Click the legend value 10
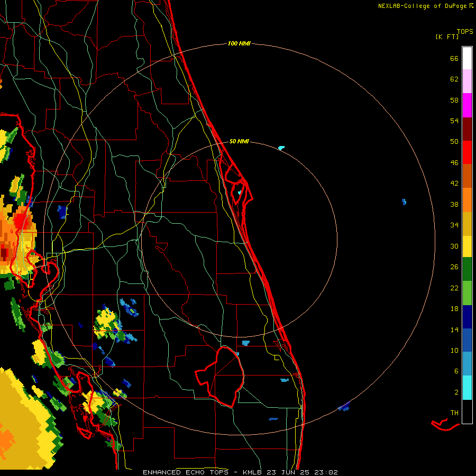Screen dimensions: 476x476 coord(454,351)
